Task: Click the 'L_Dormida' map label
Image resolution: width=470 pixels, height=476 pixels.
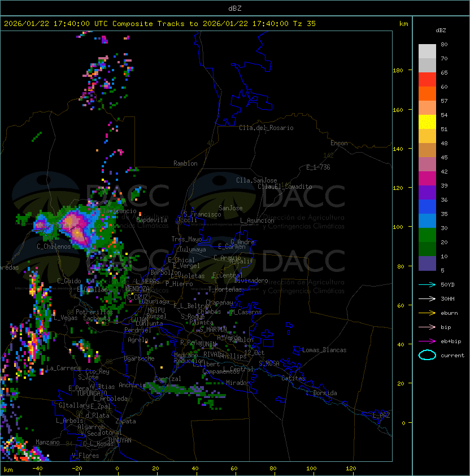Action: pos(321,393)
